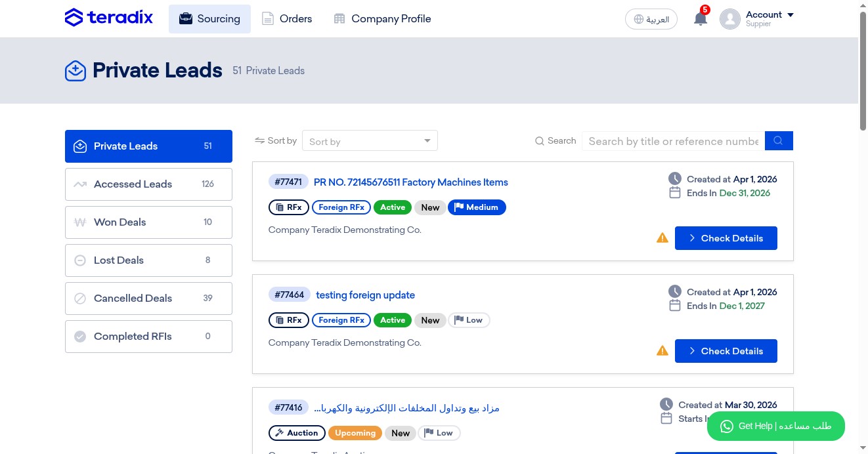868x454 pixels.
Task: Click the Auction tag on lead #77416
Action: [x=297, y=433]
